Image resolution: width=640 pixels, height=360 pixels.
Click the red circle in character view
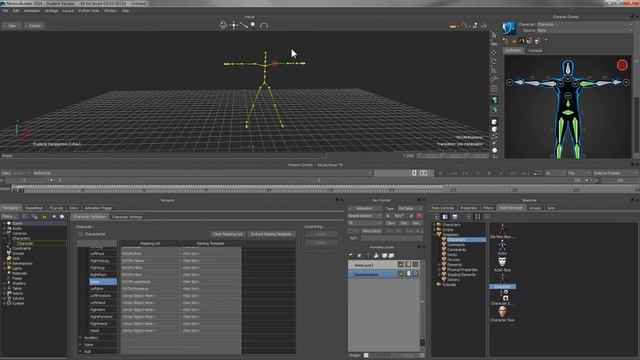click(622, 65)
